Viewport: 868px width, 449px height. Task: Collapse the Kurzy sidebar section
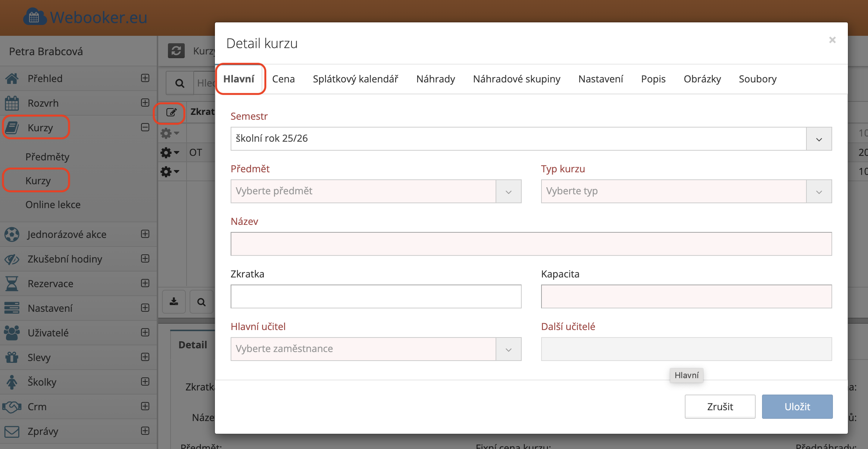pos(145,128)
